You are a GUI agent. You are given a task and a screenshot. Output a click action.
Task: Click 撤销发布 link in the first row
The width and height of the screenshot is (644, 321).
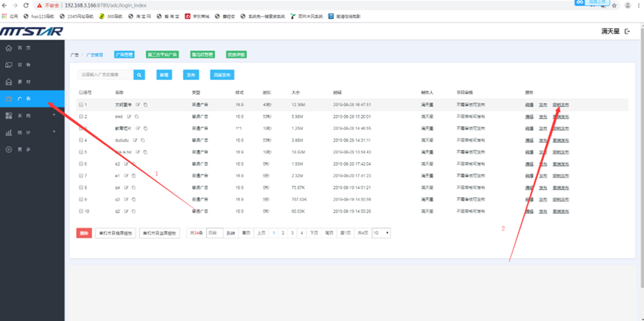pyautogui.click(x=560, y=105)
